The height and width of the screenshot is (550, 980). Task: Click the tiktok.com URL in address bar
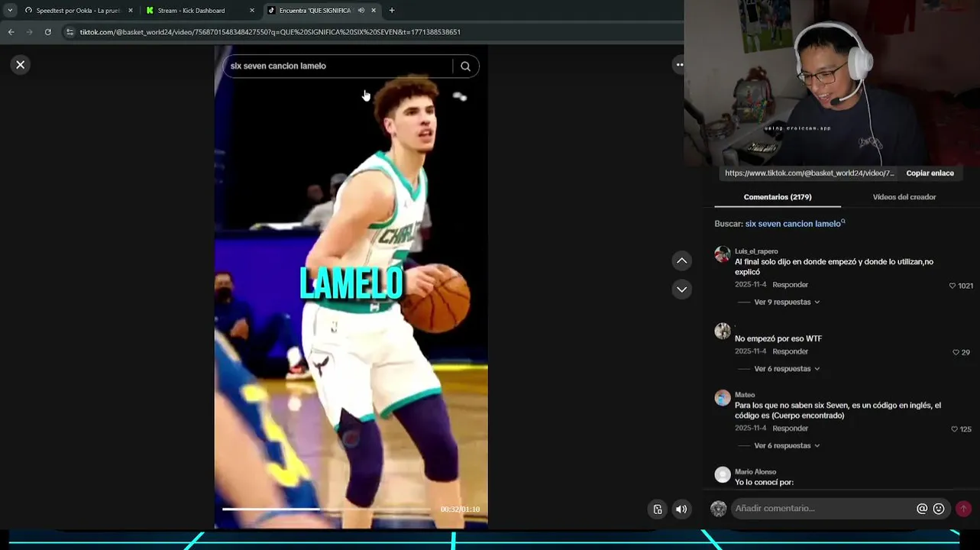pyautogui.click(x=270, y=32)
